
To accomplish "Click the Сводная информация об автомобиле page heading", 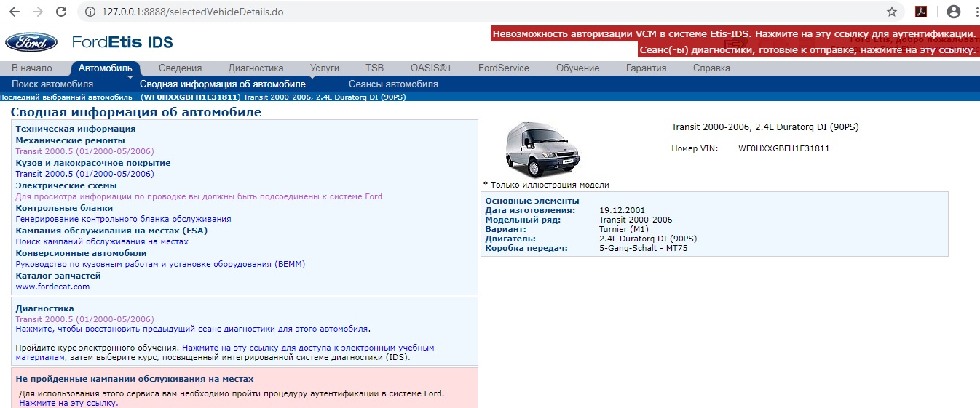I will [x=136, y=112].
